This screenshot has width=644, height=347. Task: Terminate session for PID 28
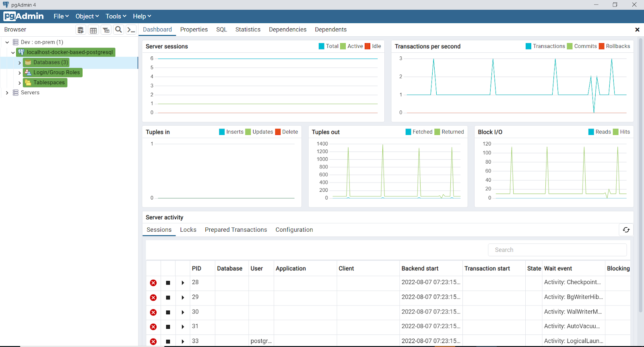pyautogui.click(x=153, y=283)
